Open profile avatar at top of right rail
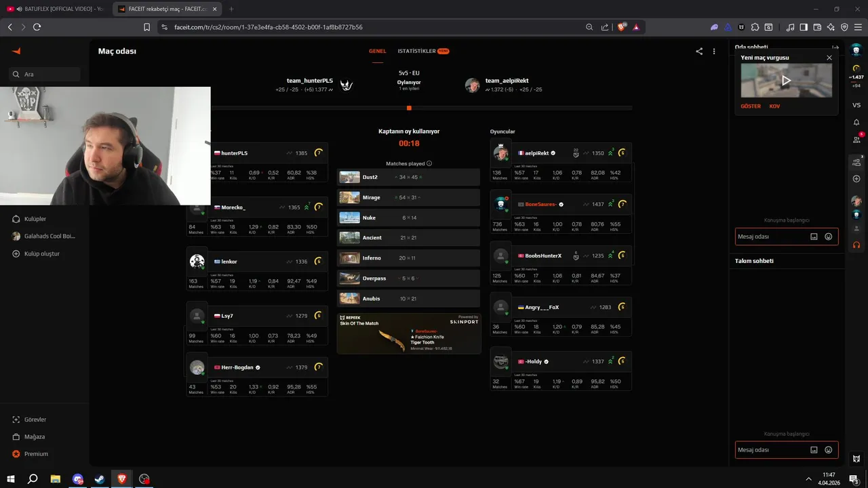This screenshot has width=868, height=488. point(856,51)
